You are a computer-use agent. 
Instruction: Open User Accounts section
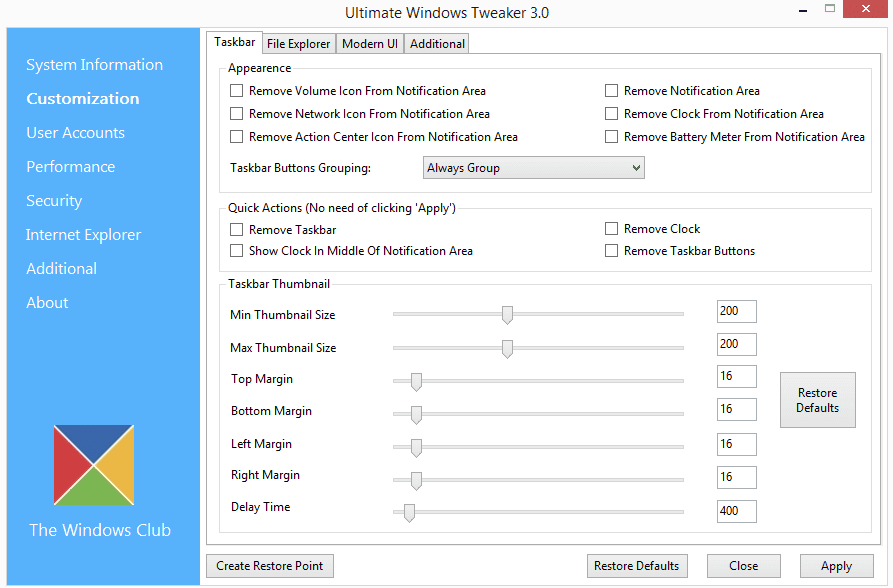[x=75, y=133]
